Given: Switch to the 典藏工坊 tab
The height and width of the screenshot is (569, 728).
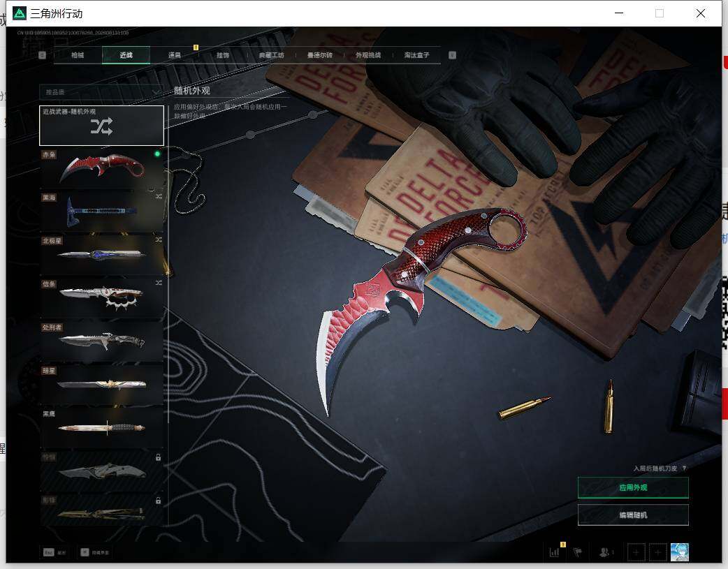Looking at the screenshot, I should click(x=272, y=55).
